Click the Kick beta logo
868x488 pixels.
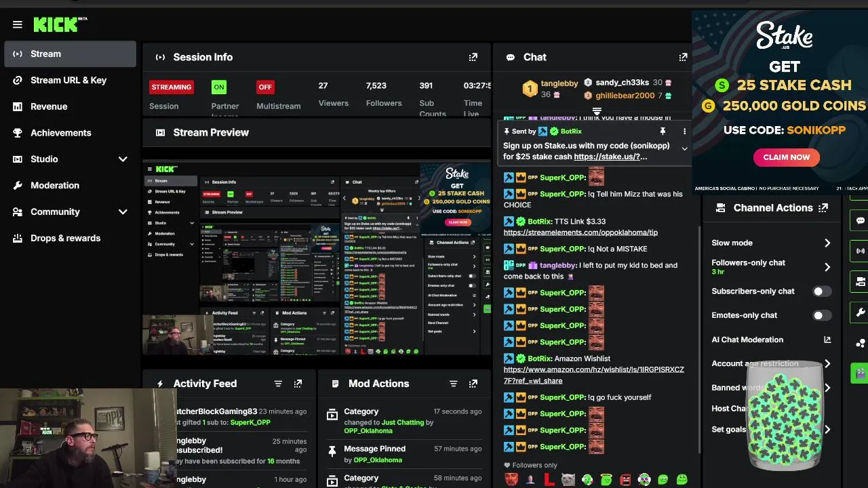[x=60, y=24]
